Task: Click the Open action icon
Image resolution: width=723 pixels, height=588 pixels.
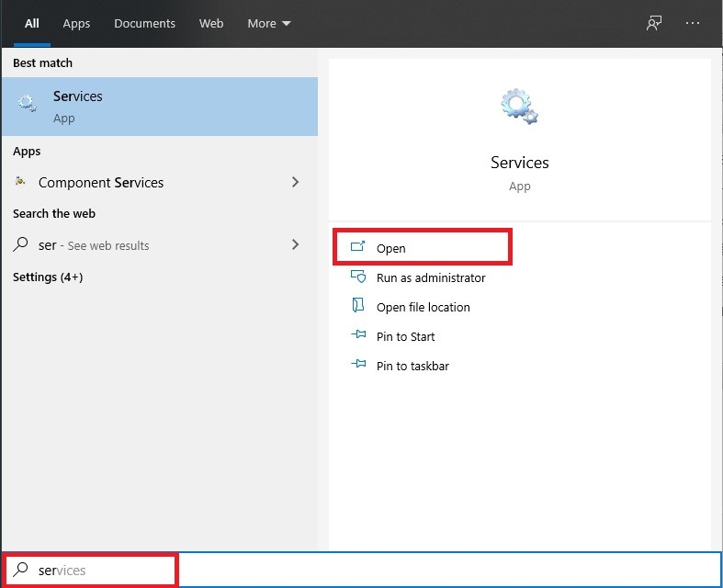Action: point(357,246)
